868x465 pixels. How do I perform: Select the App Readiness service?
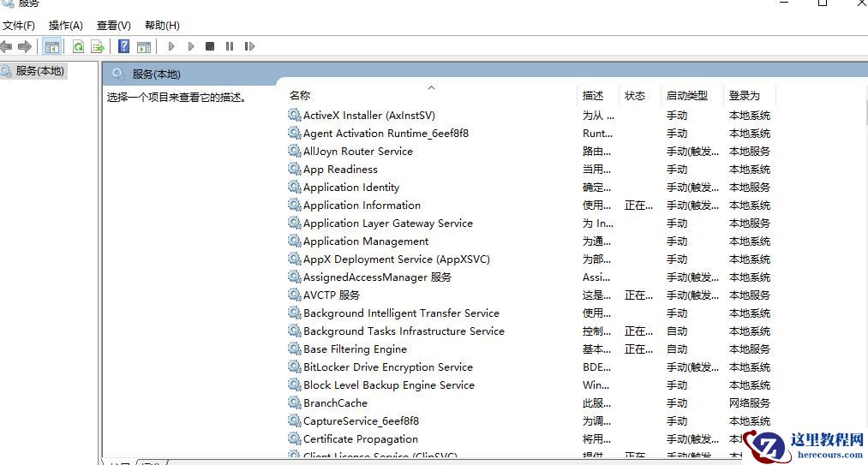pos(340,170)
